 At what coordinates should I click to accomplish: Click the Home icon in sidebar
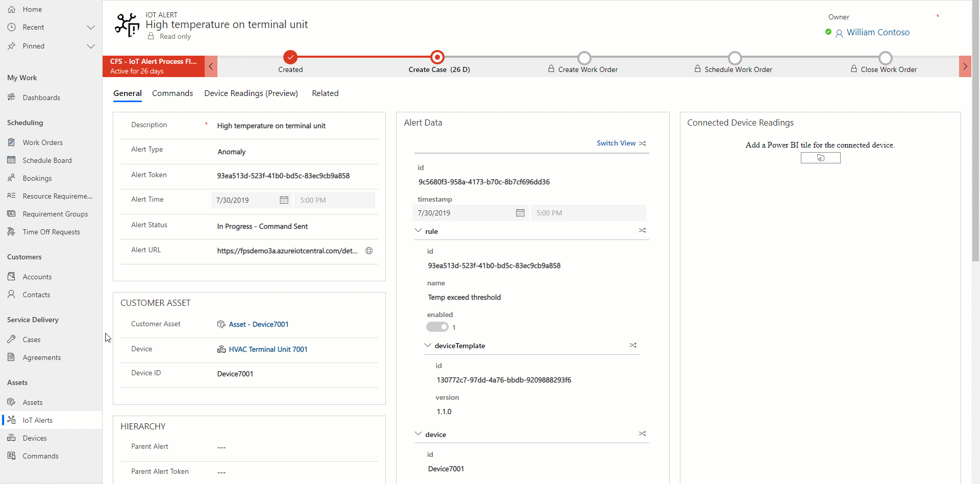11,9
